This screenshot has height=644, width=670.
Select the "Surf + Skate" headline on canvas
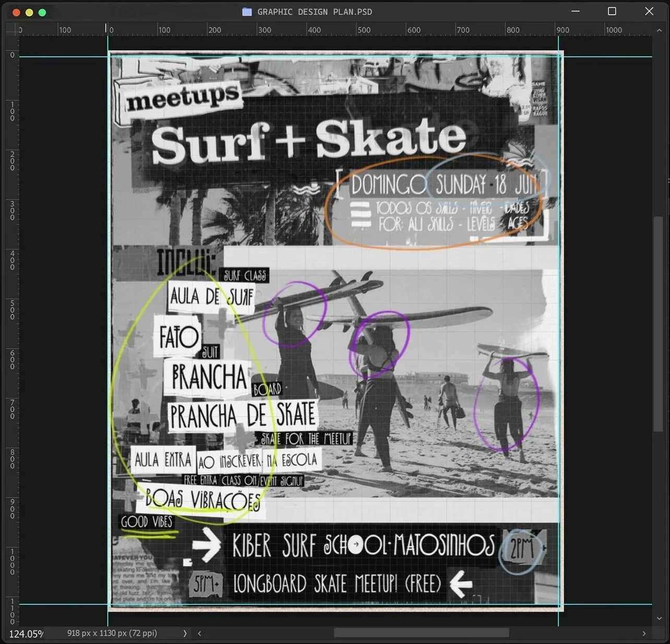click(x=308, y=139)
